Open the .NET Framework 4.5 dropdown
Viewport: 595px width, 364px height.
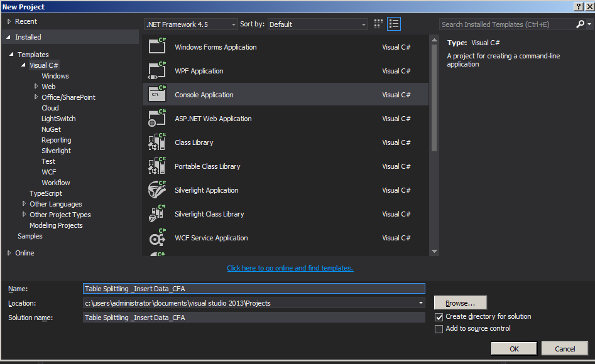(232, 23)
